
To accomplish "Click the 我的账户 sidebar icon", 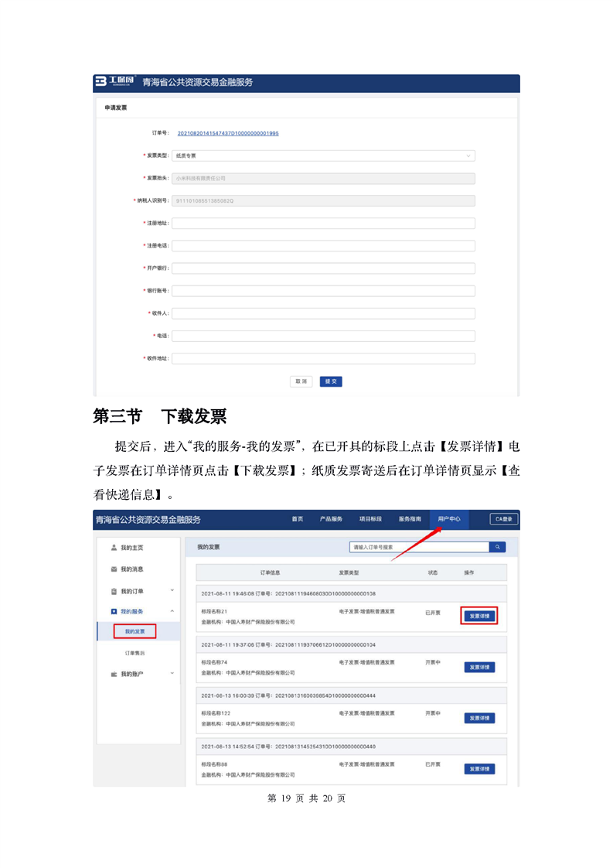I will (114, 675).
